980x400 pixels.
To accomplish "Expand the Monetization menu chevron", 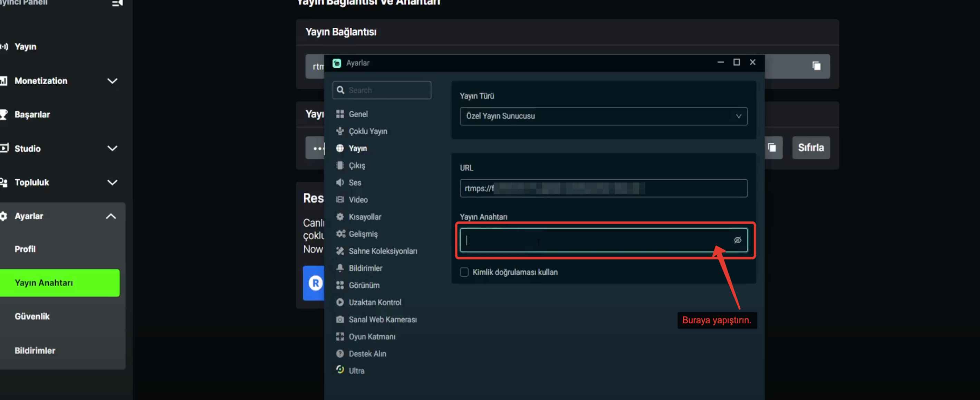I will [112, 81].
